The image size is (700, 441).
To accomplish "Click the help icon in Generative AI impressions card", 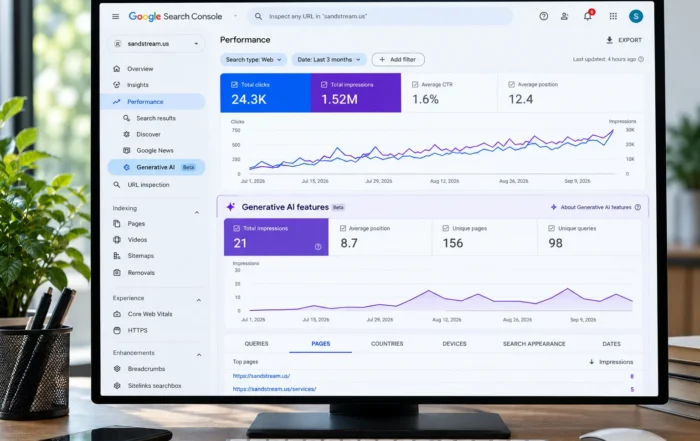I will pos(318,247).
